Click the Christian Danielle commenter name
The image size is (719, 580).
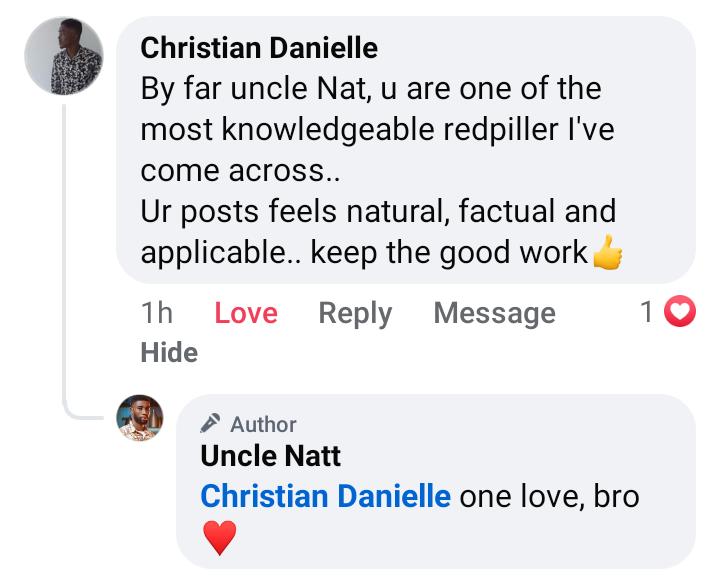coord(261,47)
